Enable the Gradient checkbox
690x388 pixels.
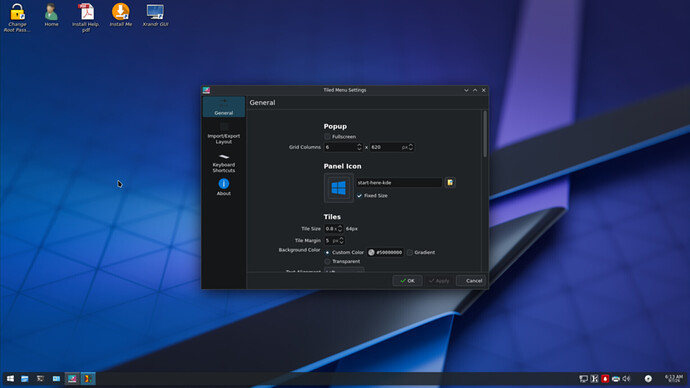pyautogui.click(x=410, y=253)
